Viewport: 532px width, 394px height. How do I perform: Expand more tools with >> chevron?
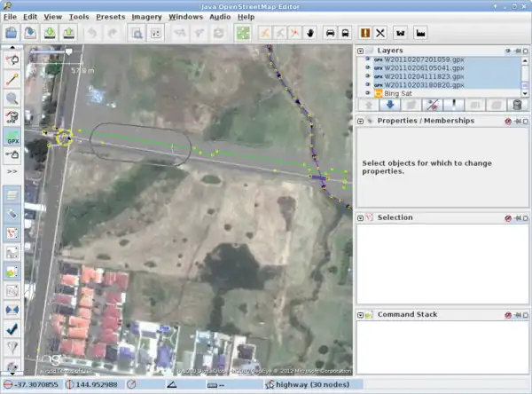pyautogui.click(x=12, y=170)
